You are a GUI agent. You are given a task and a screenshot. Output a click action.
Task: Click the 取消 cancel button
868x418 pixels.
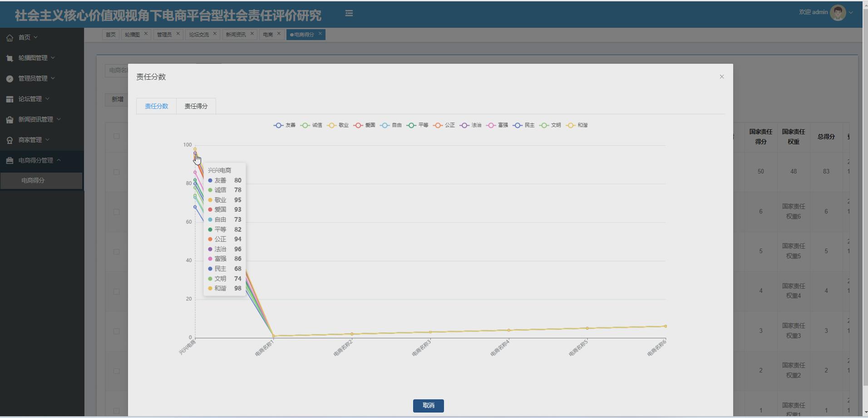click(428, 406)
